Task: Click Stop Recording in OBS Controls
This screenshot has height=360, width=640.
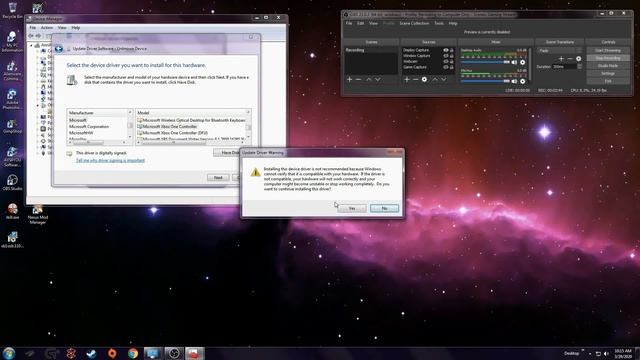Action: (x=608, y=58)
